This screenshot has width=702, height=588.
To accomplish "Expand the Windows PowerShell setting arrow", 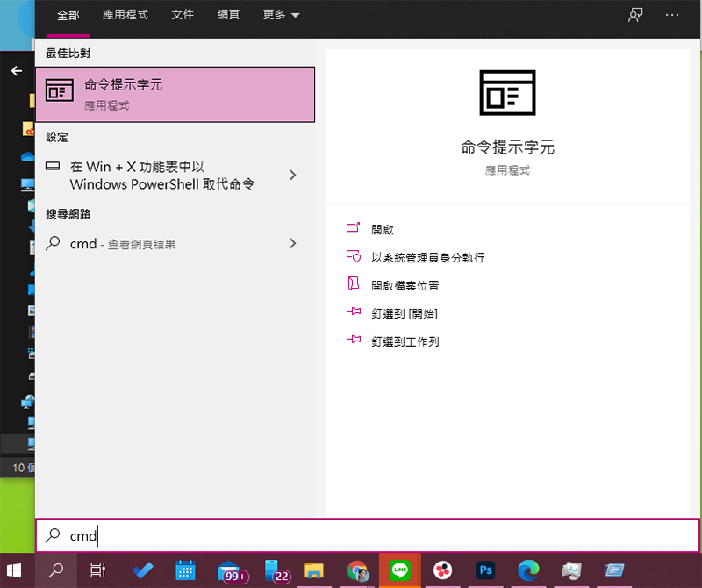I will point(293,176).
